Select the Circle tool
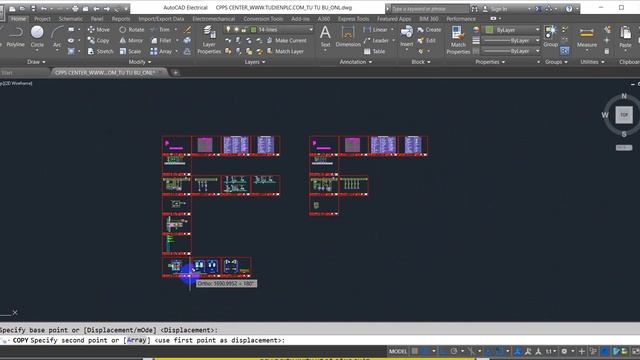 tap(37, 36)
